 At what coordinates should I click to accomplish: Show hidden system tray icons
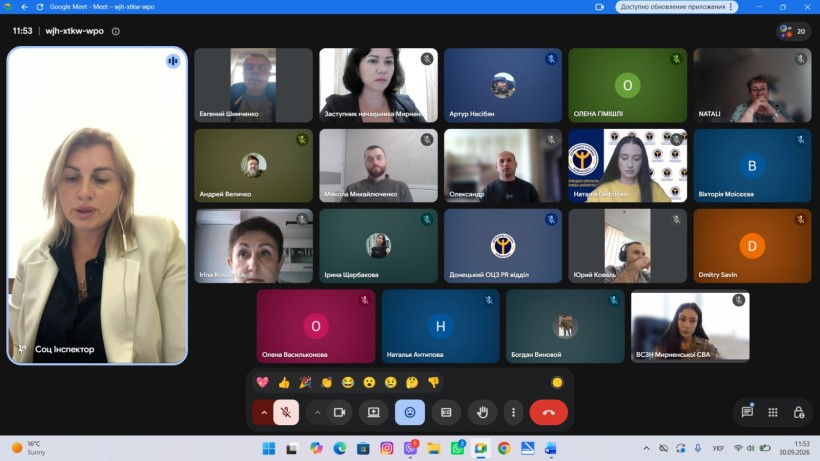(646, 448)
